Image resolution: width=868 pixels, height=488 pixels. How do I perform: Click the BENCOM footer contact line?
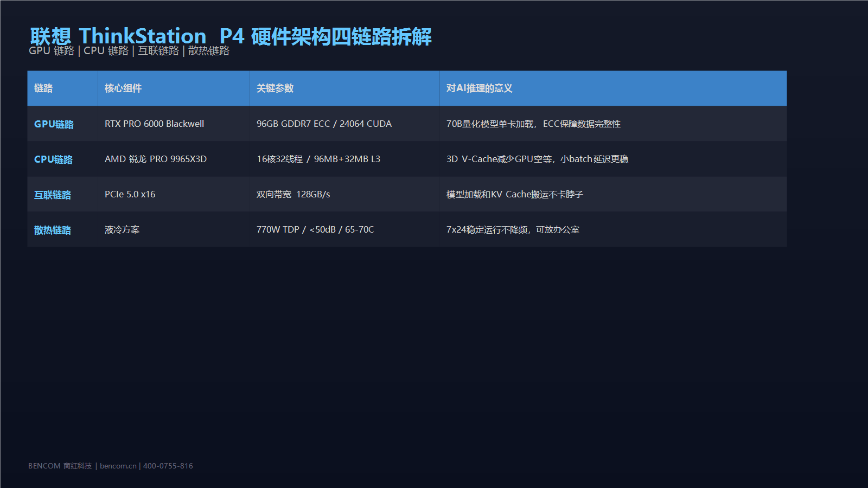tap(111, 466)
